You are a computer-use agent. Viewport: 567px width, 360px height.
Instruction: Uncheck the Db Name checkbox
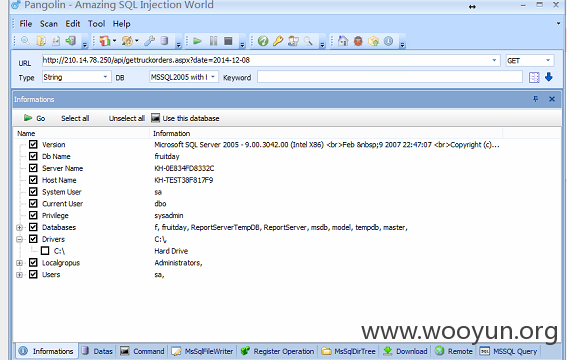[x=33, y=156]
